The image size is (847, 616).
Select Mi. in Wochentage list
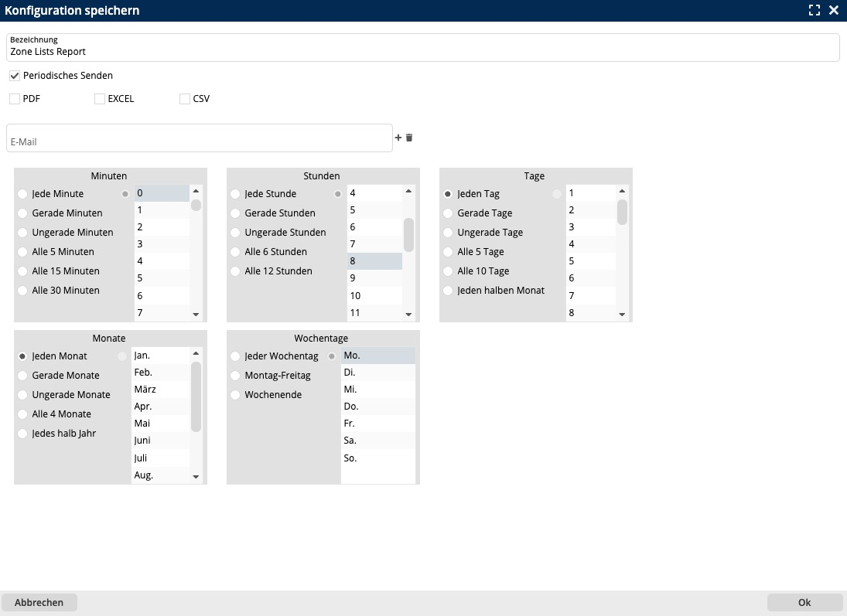tap(377, 390)
